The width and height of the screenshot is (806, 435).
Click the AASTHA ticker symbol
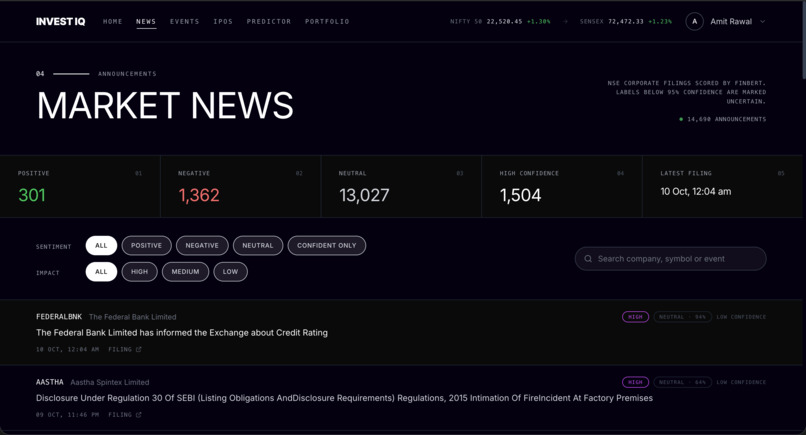50,382
